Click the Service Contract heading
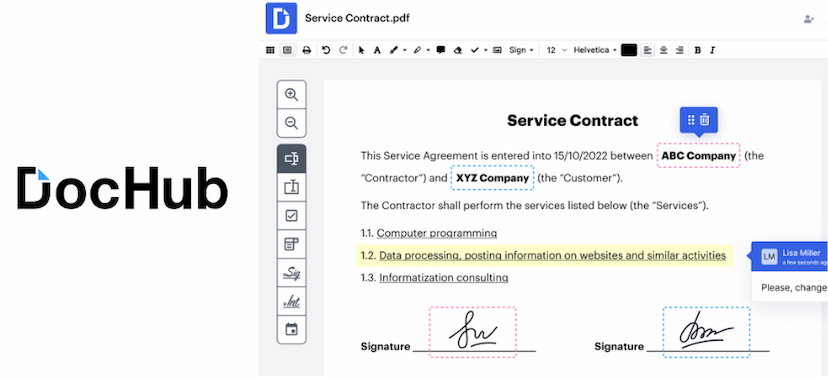Screen dimensions: 828x378 (572, 120)
